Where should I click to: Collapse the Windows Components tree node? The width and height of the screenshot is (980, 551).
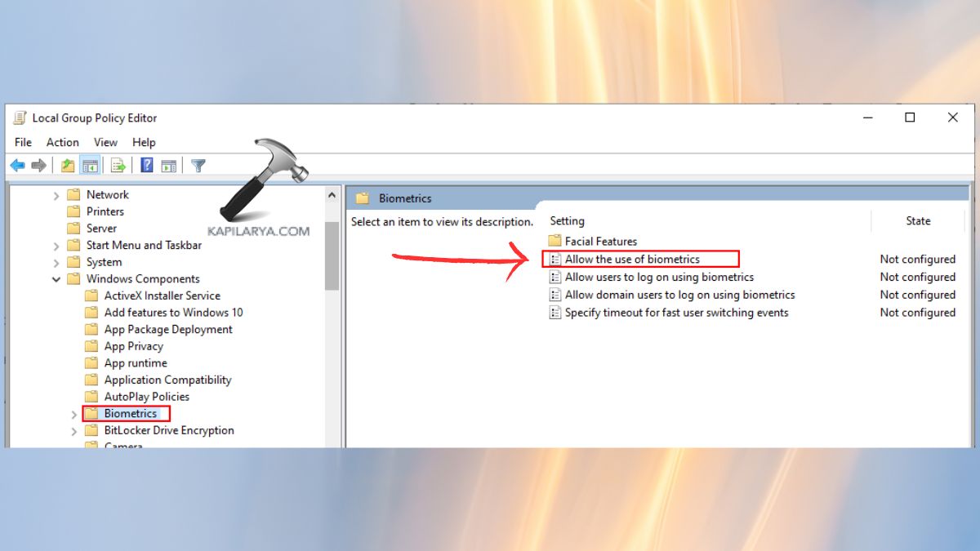coord(56,278)
